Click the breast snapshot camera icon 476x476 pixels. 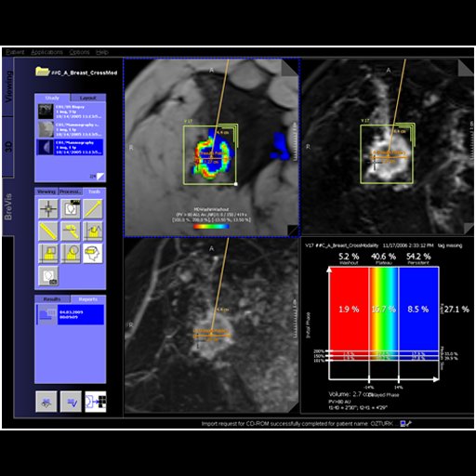pyautogui.click(x=48, y=275)
